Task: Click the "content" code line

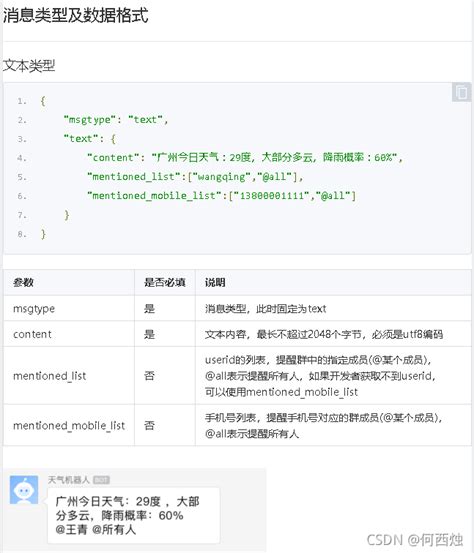Action: click(x=245, y=157)
